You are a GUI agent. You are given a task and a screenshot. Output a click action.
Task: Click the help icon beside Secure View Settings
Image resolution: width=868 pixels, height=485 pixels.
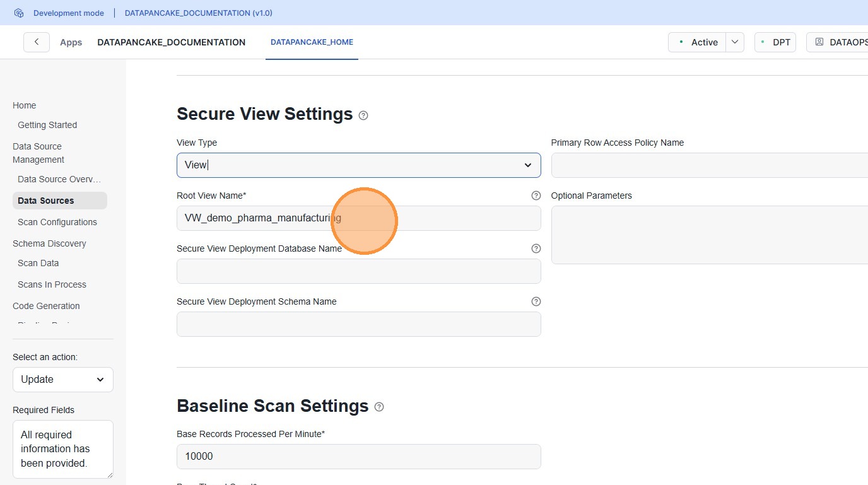363,115
